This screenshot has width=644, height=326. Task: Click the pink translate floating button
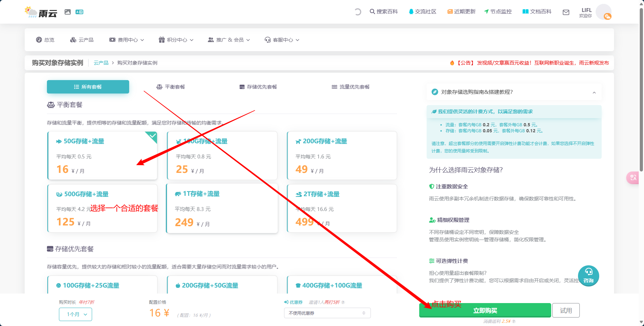tap(633, 177)
